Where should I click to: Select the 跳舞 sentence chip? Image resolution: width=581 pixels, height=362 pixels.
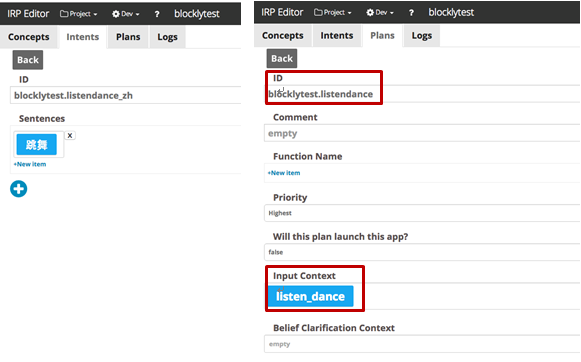pos(36,145)
